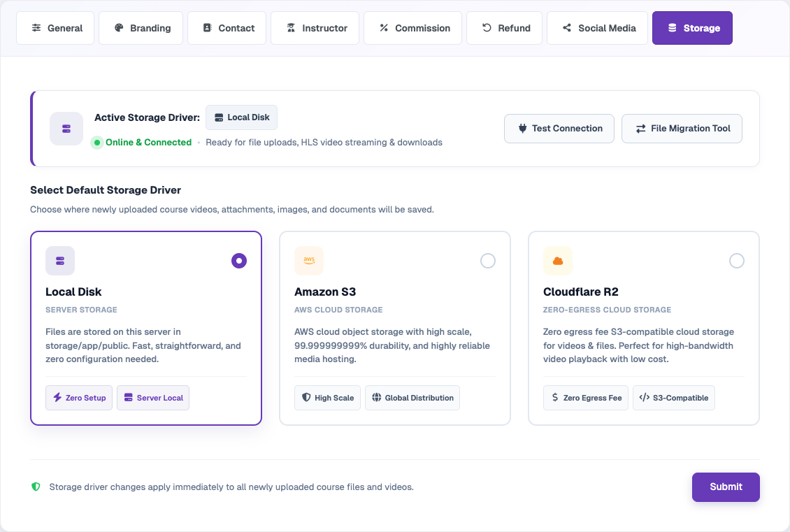Click the Storage tab
The height and width of the screenshot is (532, 790).
692,28
